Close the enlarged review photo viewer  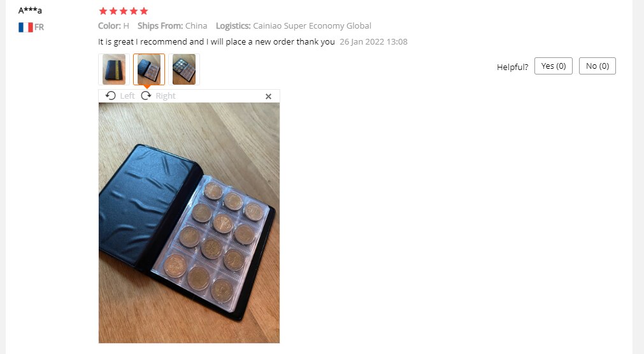[x=268, y=96]
